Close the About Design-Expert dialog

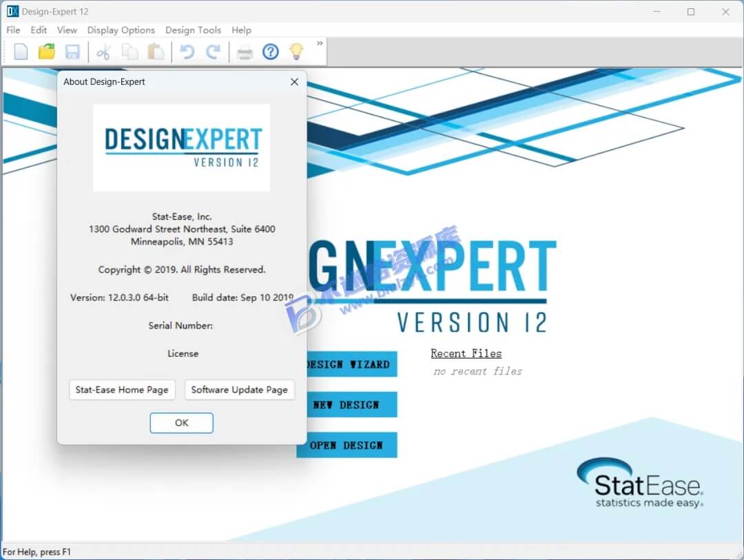[x=294, y=82]
